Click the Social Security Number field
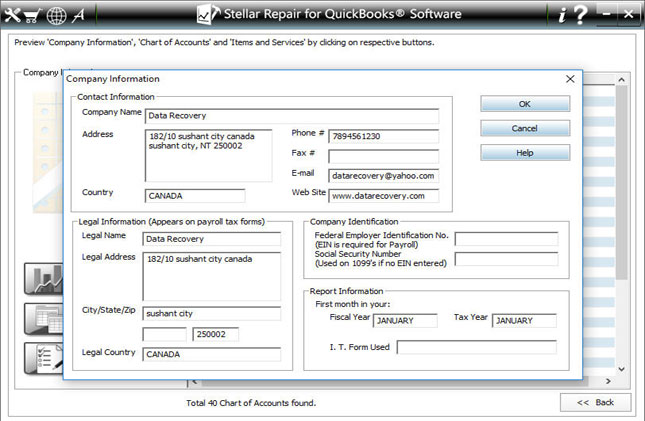The height and width of the screenshot is (421, 645). point(506,259)
